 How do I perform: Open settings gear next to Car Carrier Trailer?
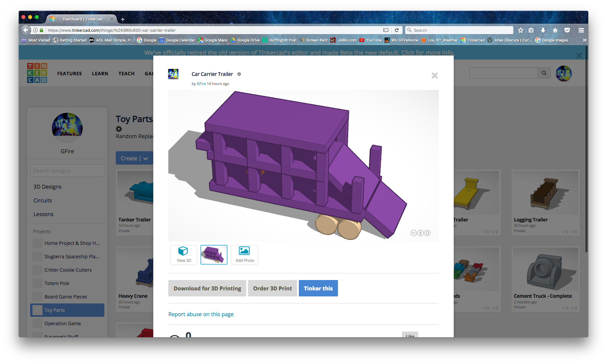pos(239,74)
